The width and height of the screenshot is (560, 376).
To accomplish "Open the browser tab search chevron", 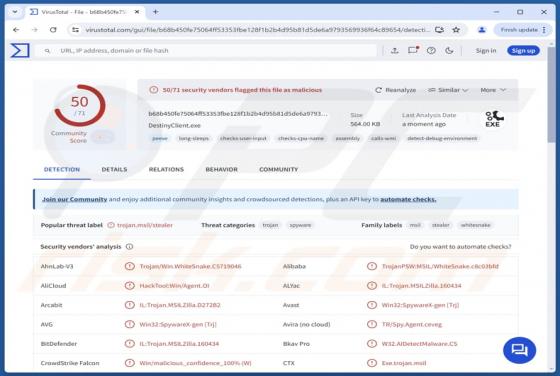I will point(15,12).
